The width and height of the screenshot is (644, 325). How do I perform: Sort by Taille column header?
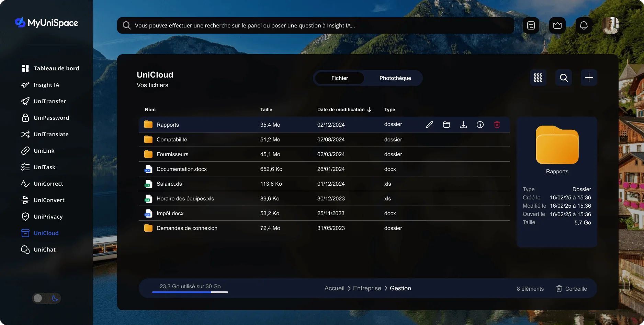tap(266, 109)
